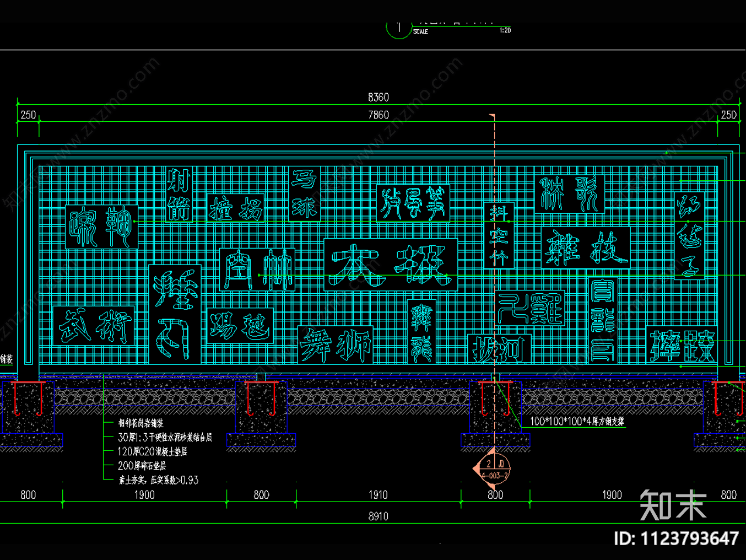The image size is (746, 560).
Task: Select the 拔河 character panel
Action: (x=499, y=348)
